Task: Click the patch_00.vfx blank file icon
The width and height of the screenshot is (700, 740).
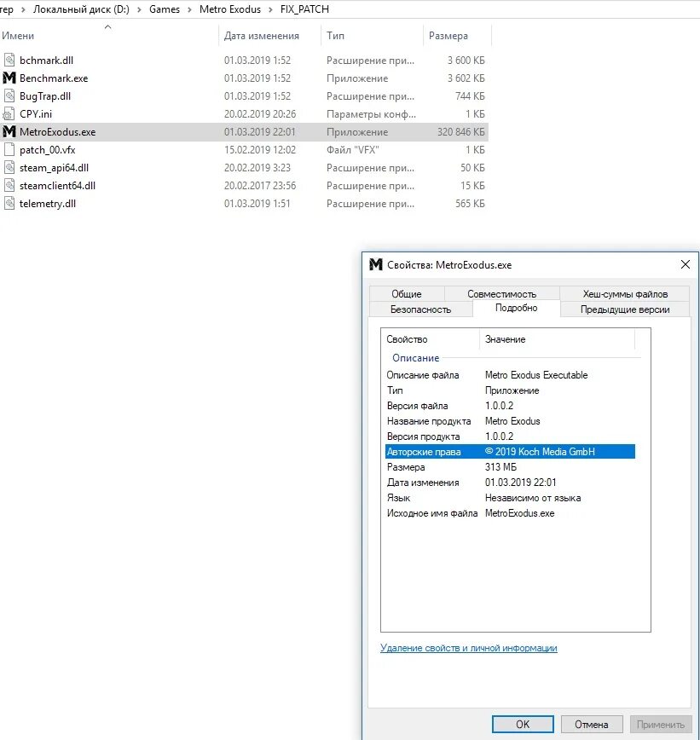Action: [9, 149]
